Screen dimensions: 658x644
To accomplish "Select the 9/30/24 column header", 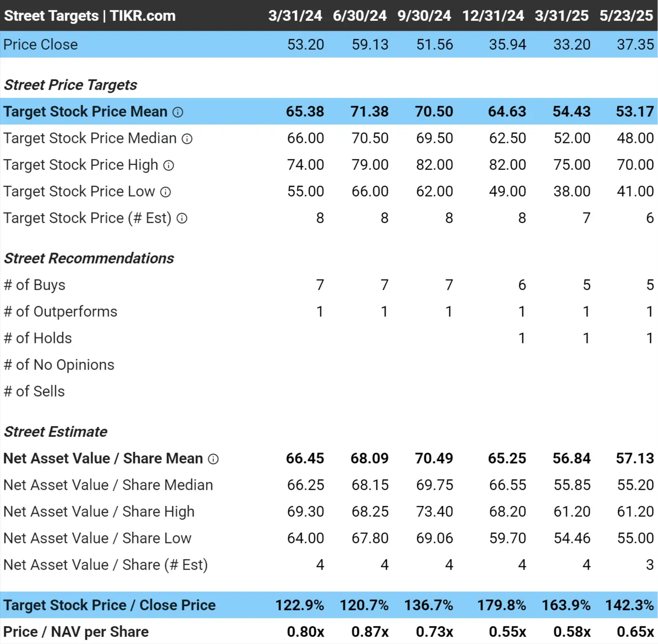I will (x=424, y=16).
